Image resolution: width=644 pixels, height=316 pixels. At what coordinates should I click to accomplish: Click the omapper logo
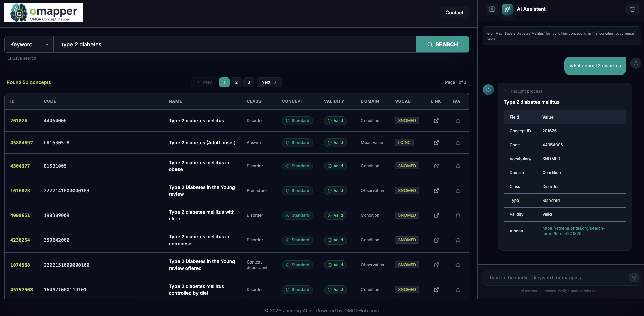43,13
